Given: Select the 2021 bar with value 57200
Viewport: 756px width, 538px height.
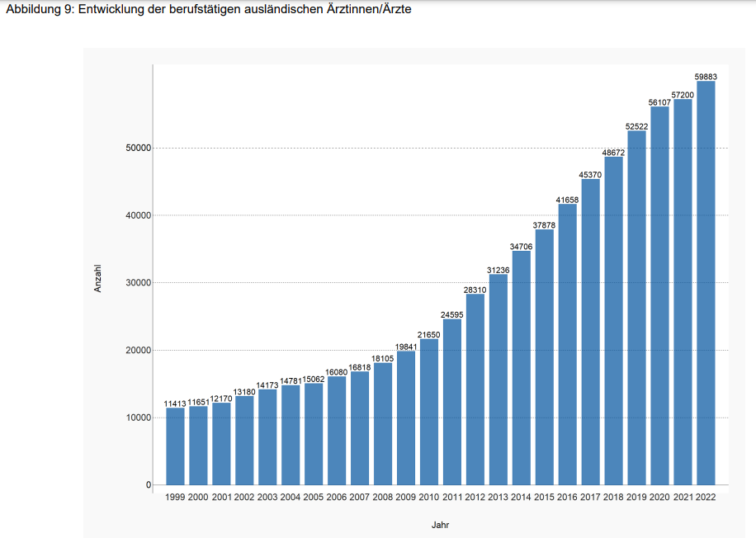Looking at the screenshot, I should pos(683,292).
